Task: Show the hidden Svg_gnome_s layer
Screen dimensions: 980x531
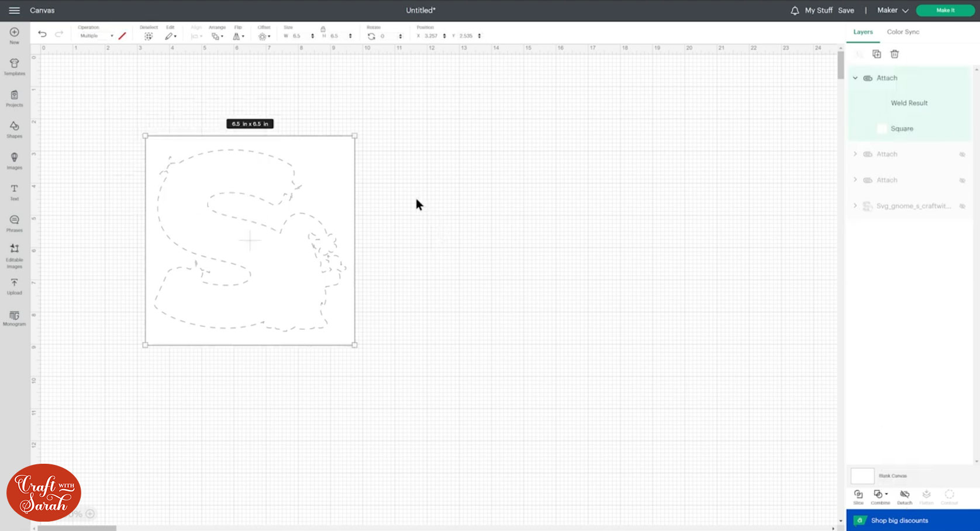Action: pos(962,206)
